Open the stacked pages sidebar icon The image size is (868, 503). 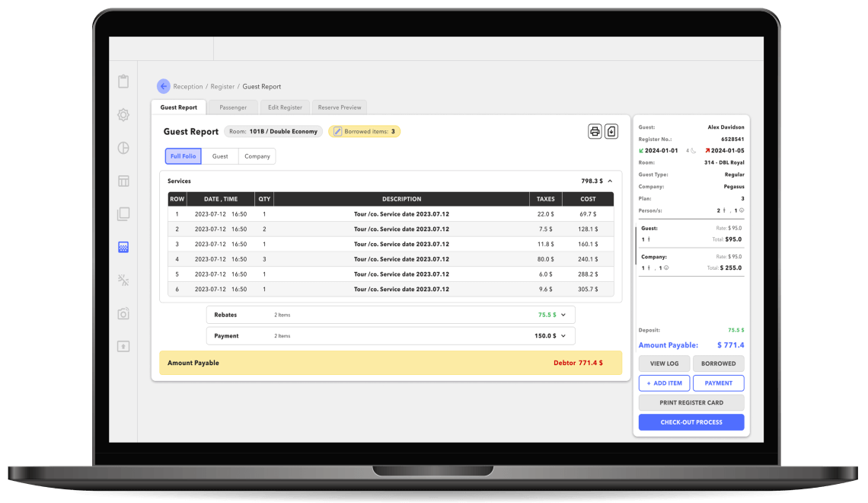tap(123, 214)
